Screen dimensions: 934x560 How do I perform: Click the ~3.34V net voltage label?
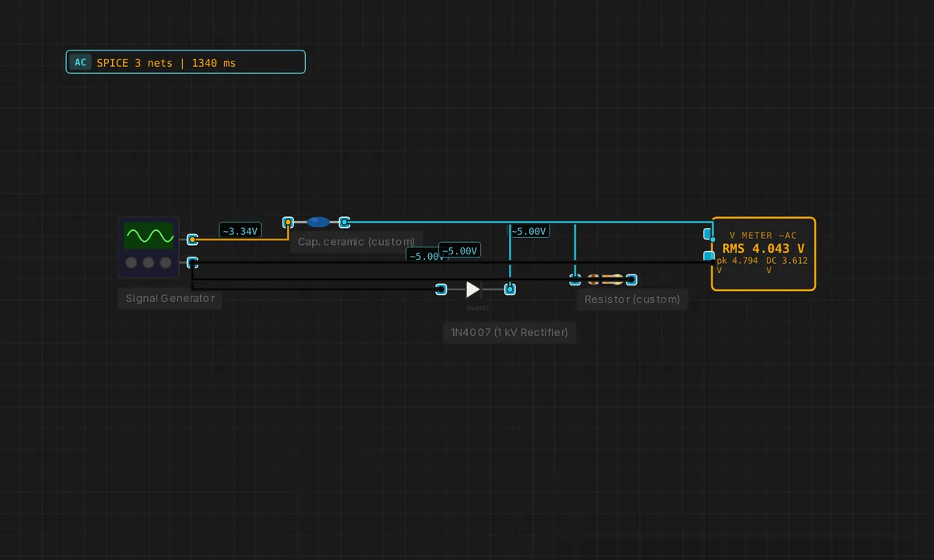tap(240, 231)
